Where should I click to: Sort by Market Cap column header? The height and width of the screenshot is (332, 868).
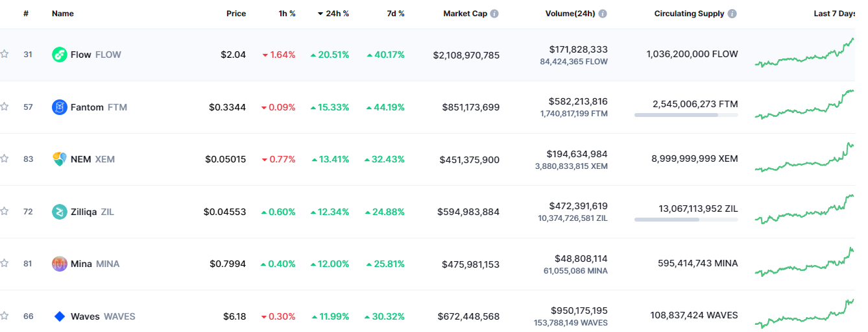point(465,14)
